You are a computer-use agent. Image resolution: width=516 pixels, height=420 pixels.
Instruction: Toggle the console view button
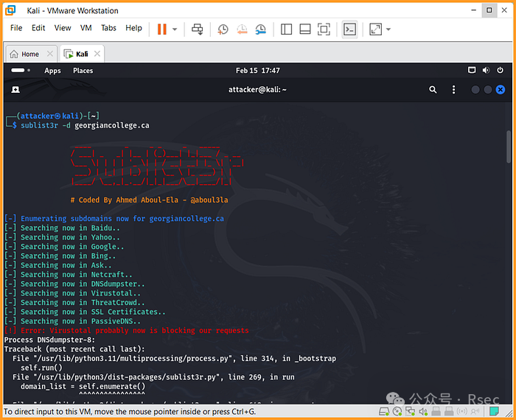[x=350, y=29]
